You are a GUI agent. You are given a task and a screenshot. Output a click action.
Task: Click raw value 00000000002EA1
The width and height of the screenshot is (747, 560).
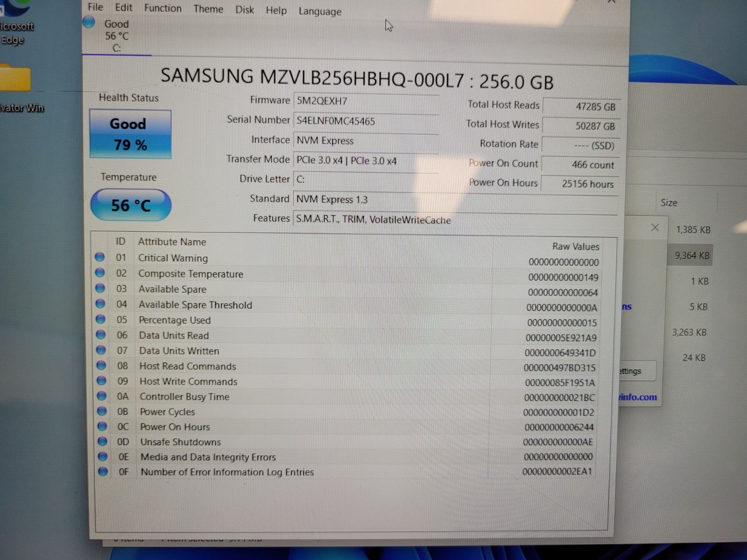point(557,471)
